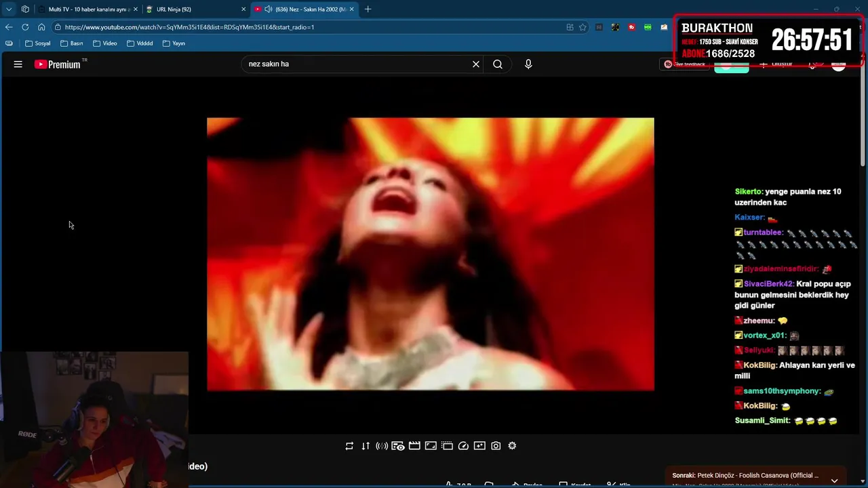Image resolution: width=868 pixels, height=488 pixels.
Task: Open the Yayın bookmarks folder
Action: point(173,43)
